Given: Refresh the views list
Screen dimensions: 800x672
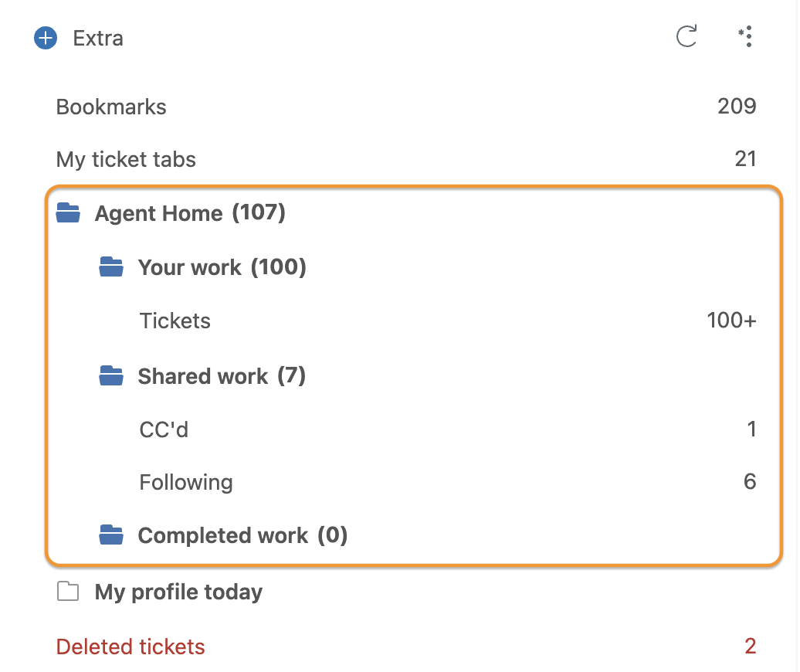Looking at the screenshot, I should click(686, 36).
